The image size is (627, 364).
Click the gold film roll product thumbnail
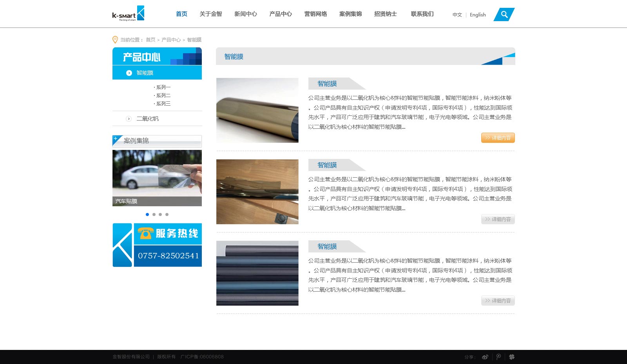pyautogui.click(x=257, y=110)
